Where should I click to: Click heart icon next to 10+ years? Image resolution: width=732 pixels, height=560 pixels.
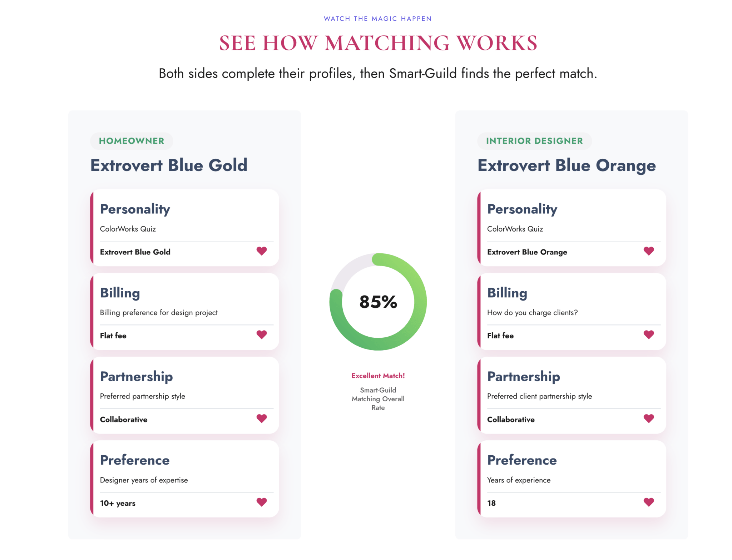pyautogui.click(x=262, y=502)
